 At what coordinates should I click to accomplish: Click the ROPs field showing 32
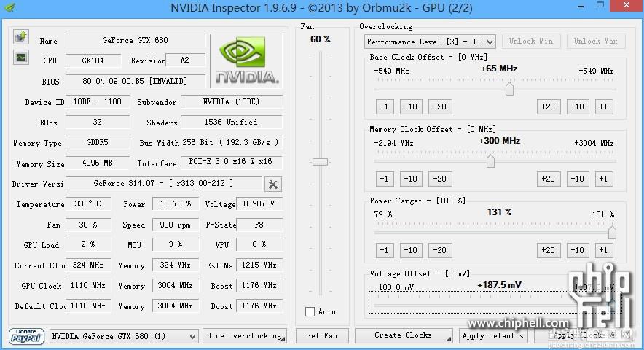point(98,122)
